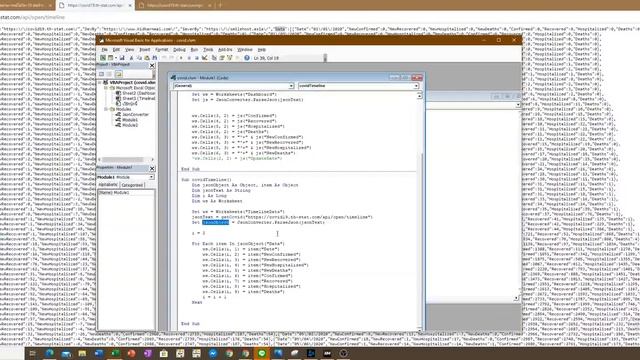Collapse the Modules folder in tree
The image size is (640, 360).
coord(105,109)
